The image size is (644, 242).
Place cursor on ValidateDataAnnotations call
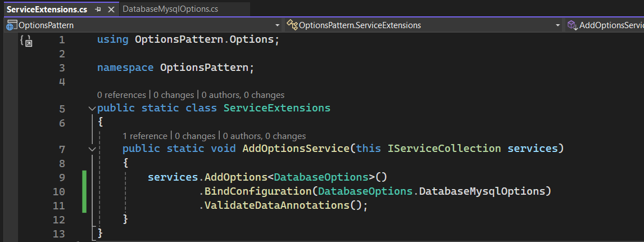(x=276, y=205)
